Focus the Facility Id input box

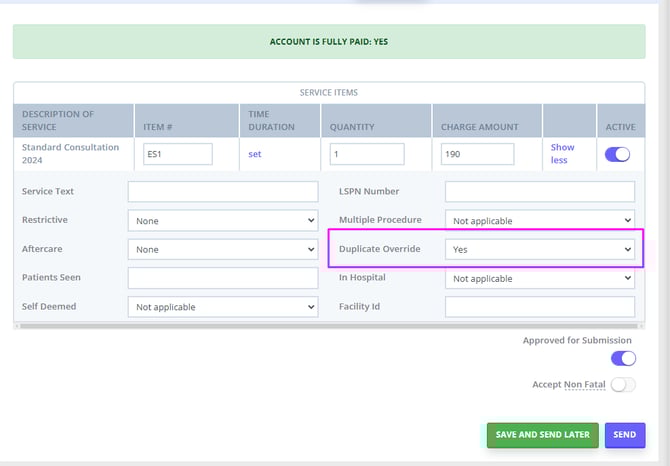tap(539, 307)
